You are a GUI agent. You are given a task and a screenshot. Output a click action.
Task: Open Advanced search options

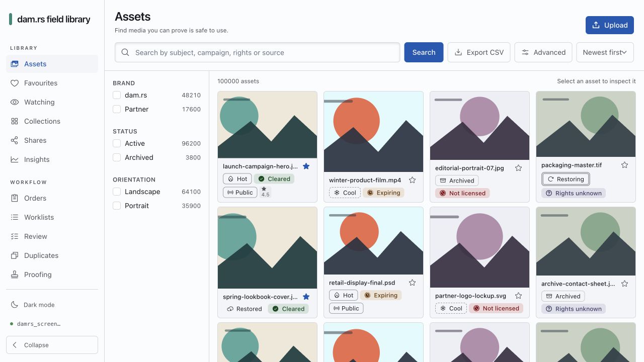pyautogui.click(x=543, y=52)
